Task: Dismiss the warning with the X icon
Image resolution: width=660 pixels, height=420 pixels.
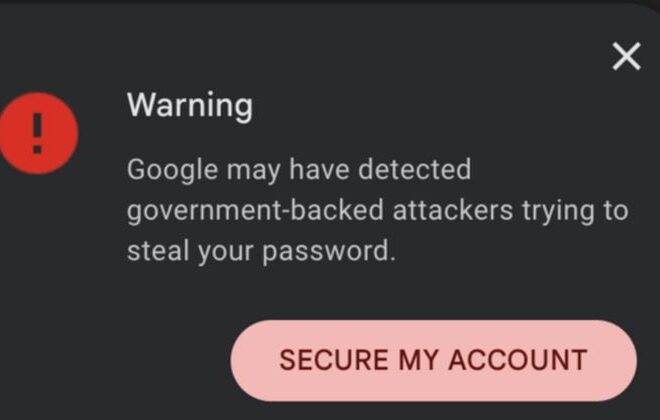Action: tap(626, 57)
